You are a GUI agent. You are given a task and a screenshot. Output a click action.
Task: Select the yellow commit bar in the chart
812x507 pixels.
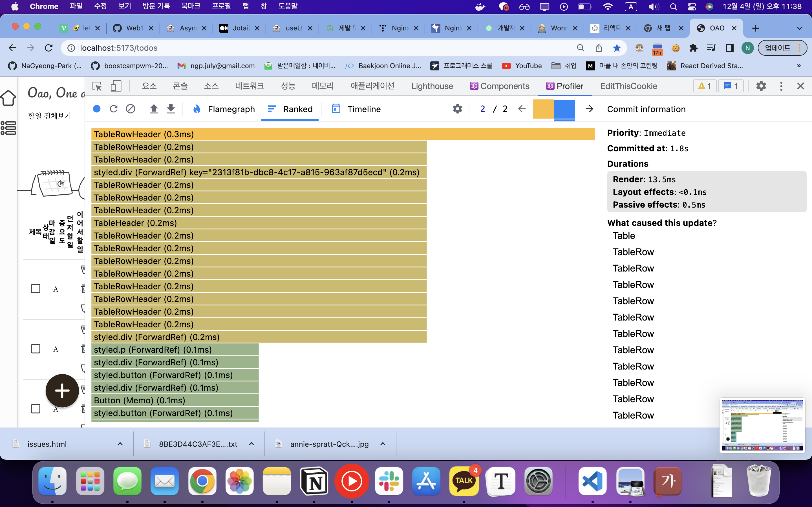(x=543, y=109)
